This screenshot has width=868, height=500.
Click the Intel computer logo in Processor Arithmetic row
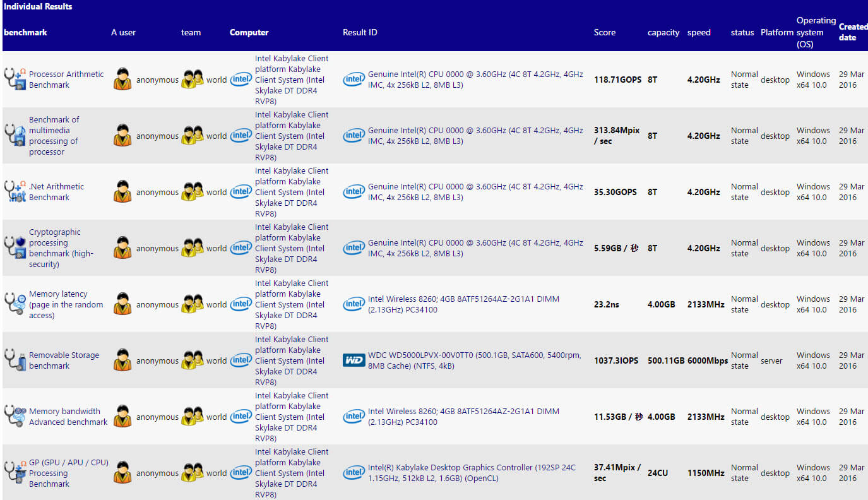coord(241,80)
